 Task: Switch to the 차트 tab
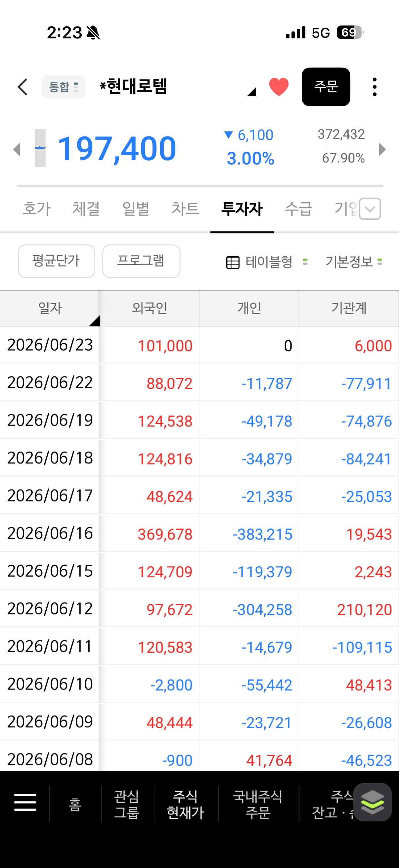tap(185, 209)
